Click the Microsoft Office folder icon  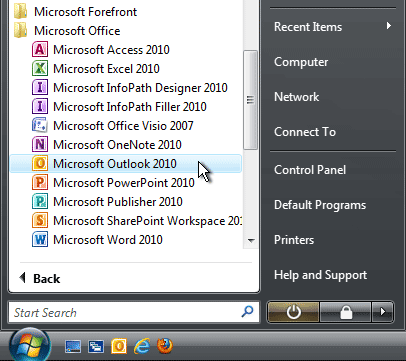tap(20, 30)
